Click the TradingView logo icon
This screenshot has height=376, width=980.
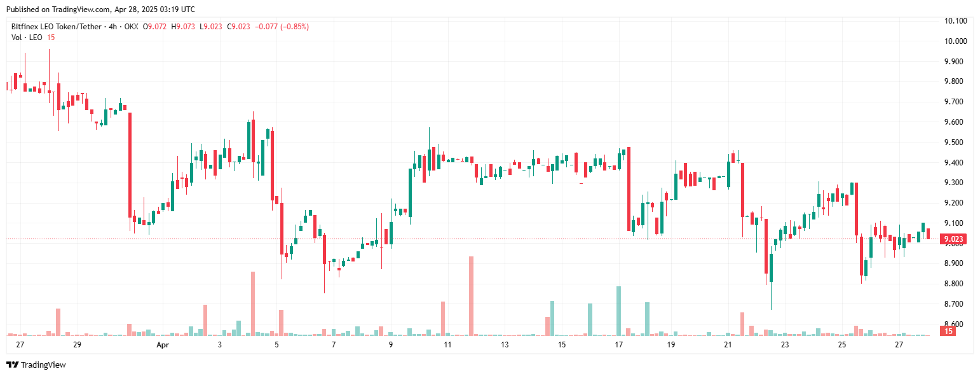[x=12, y=365]
